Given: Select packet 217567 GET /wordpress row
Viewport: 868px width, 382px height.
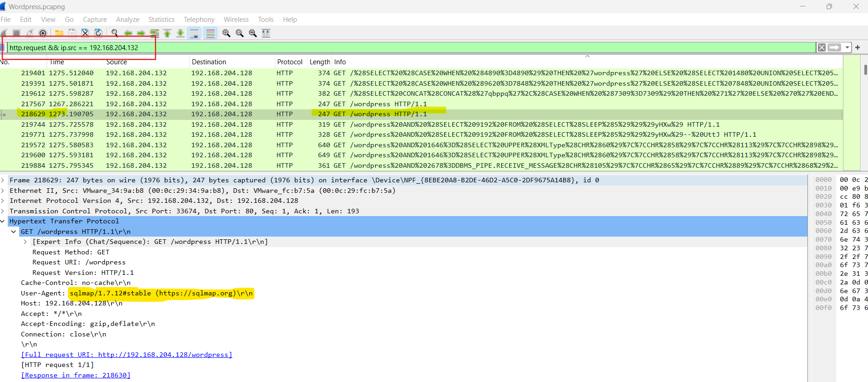Looking at the screenshot, I should 421,104.
